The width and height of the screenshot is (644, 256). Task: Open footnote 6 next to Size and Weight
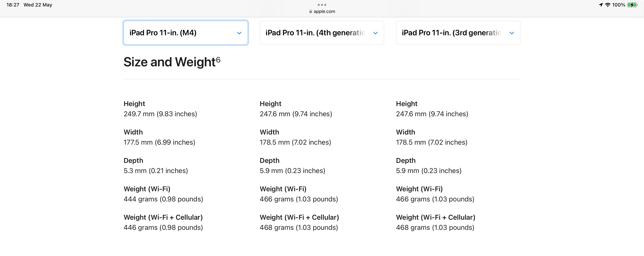click(x=218, y=60)
